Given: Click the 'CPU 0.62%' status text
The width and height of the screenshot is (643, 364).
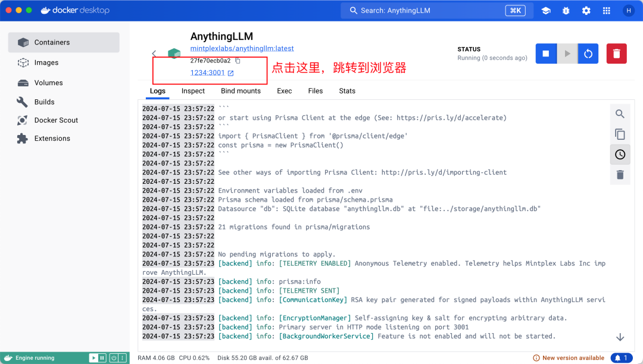Looking at the screenshot, I should pos(194,358).
